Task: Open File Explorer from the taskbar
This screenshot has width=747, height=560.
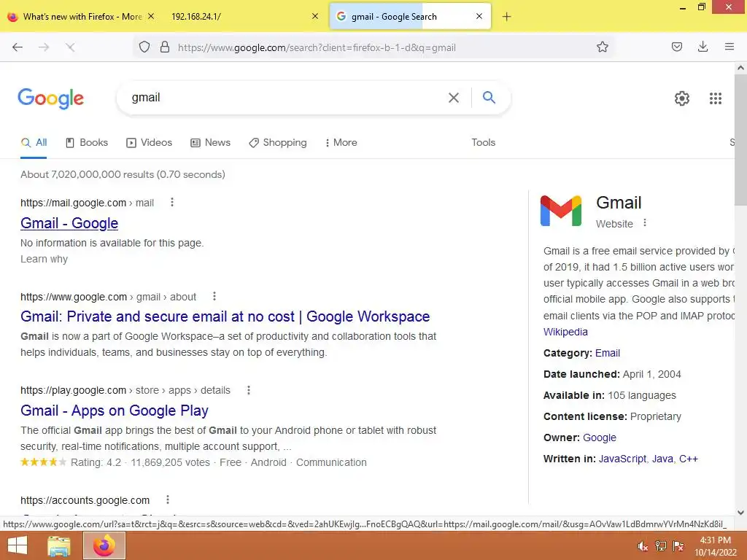Action: point(58,545)
